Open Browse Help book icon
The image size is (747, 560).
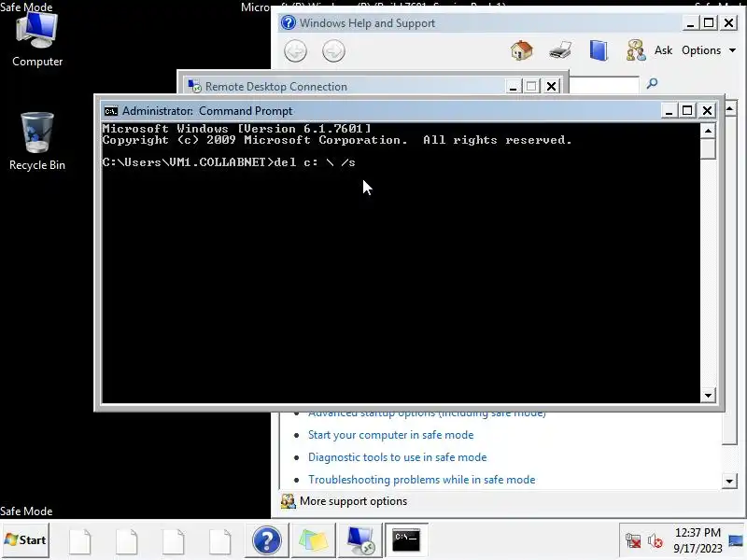[x=599, y=50]
